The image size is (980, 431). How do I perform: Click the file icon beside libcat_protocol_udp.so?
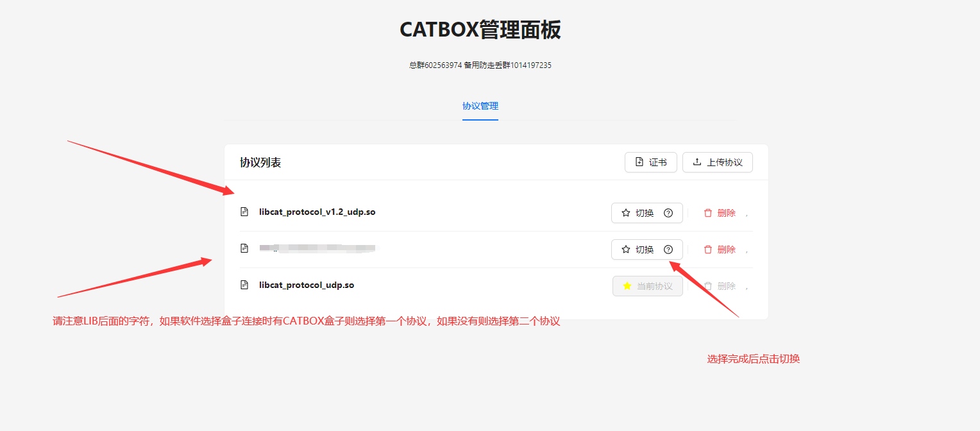pyautogui.click(x=244, y=285)
